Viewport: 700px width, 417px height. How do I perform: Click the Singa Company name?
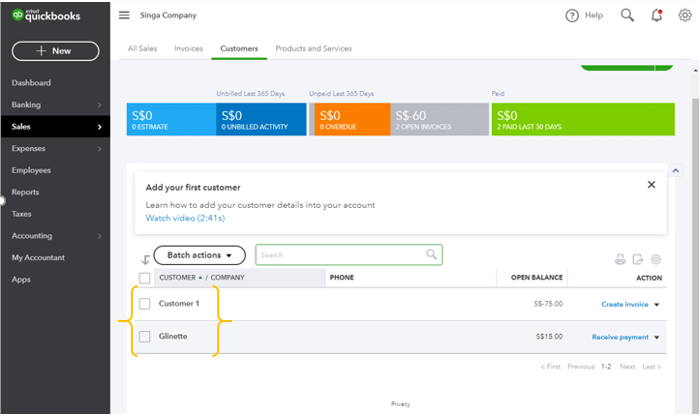coord(168,15)
